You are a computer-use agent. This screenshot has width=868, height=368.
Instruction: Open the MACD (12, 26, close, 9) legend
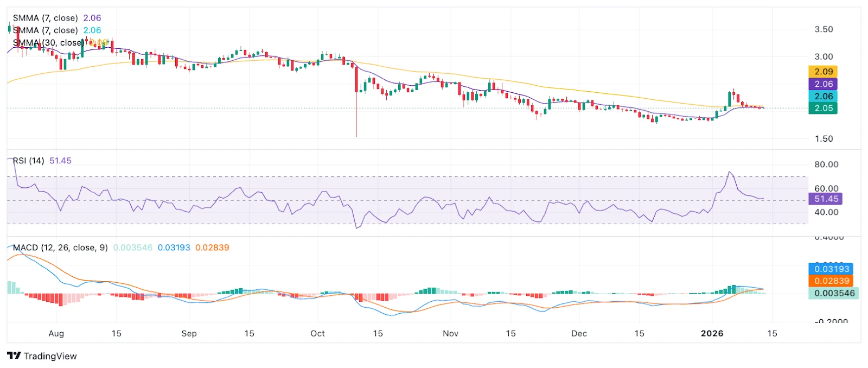click(60, 248)
